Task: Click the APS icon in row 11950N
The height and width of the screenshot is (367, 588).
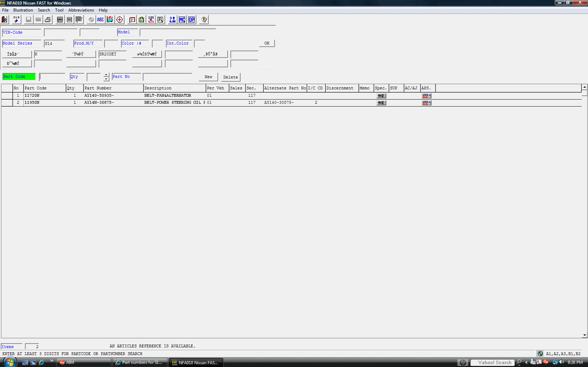Action: (426, 103)
